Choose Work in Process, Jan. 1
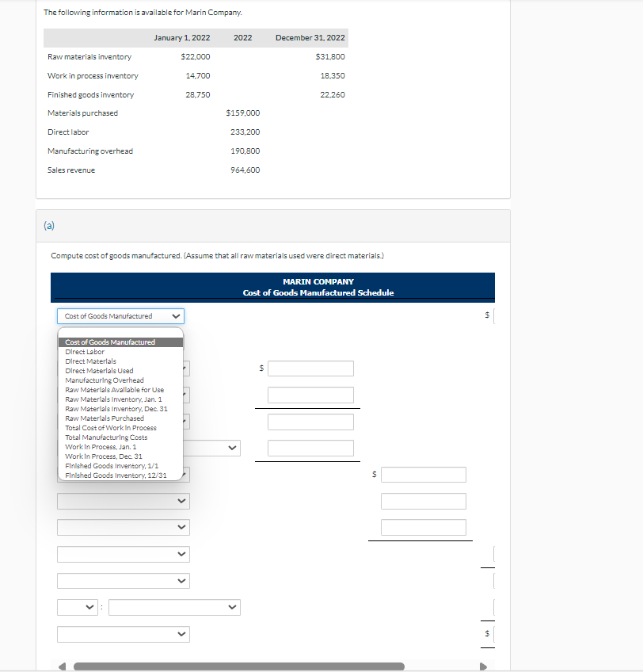 point(121,447)
